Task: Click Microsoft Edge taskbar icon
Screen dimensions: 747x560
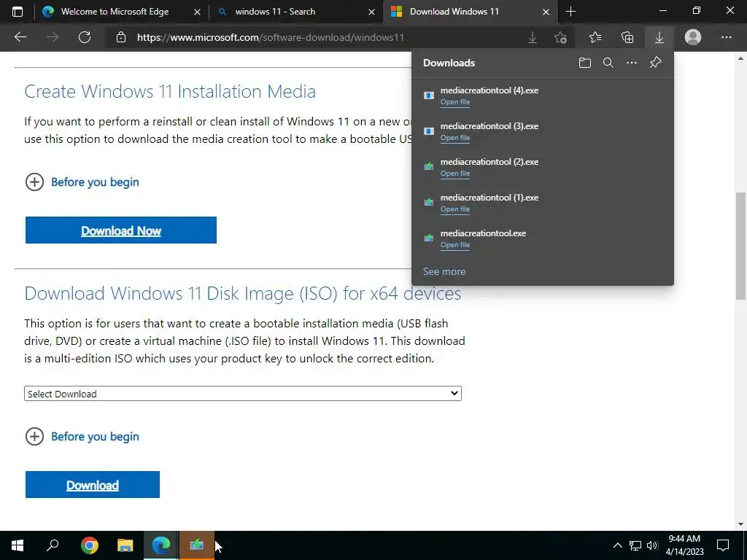Action: [161, 545]
